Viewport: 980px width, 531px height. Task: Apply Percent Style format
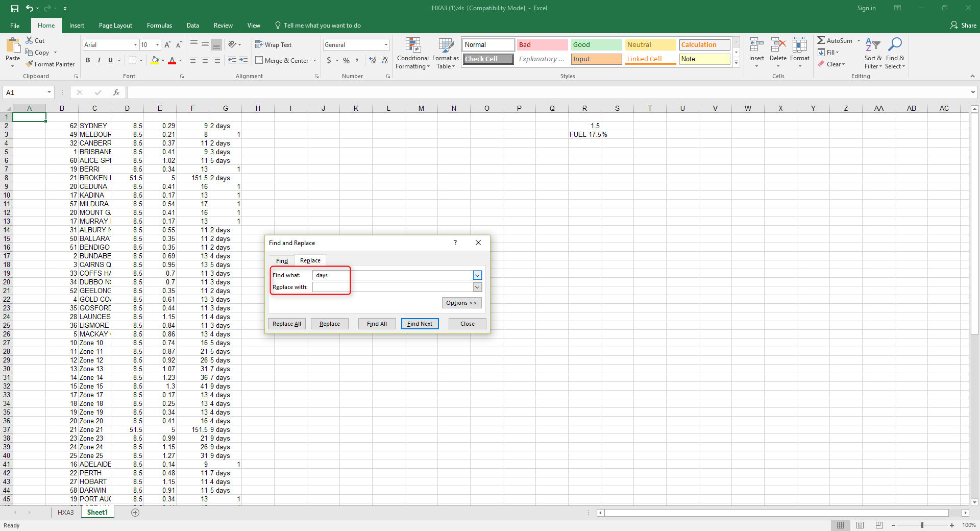click(x=347, y=60)
